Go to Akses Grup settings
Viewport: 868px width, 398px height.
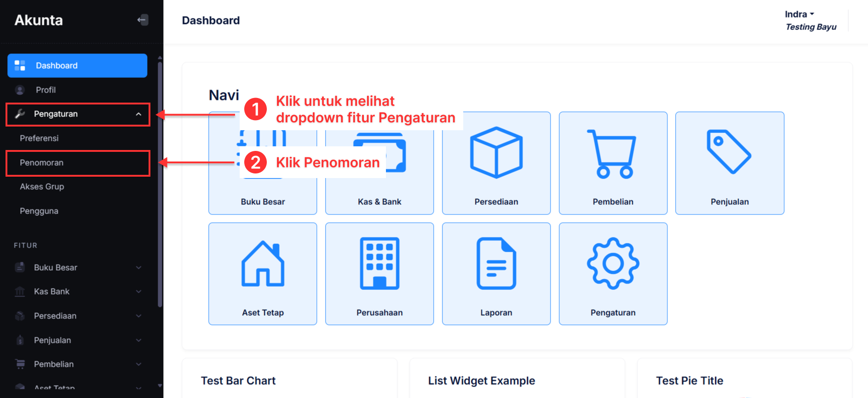pyautogui.click(x=42, y=187)
